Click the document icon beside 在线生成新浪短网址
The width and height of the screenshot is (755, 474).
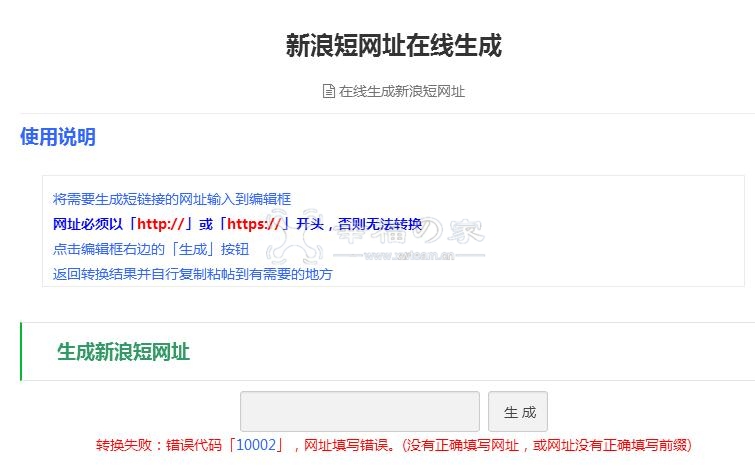(328, 91)
